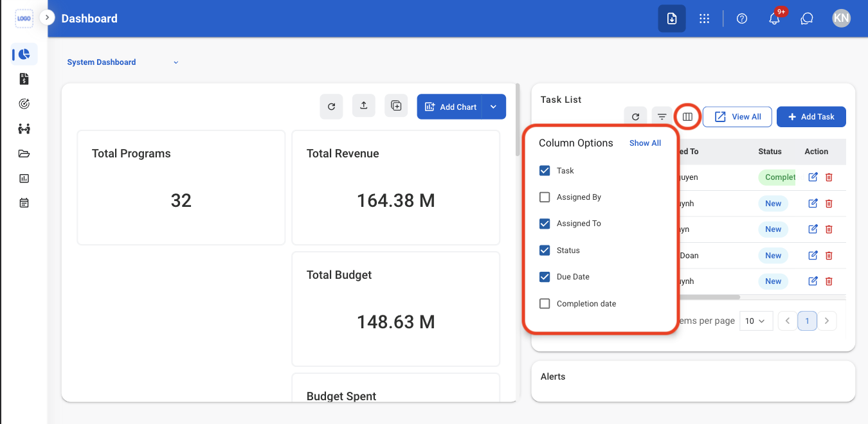Uncheck the Task column checkbox

(545, 171)
